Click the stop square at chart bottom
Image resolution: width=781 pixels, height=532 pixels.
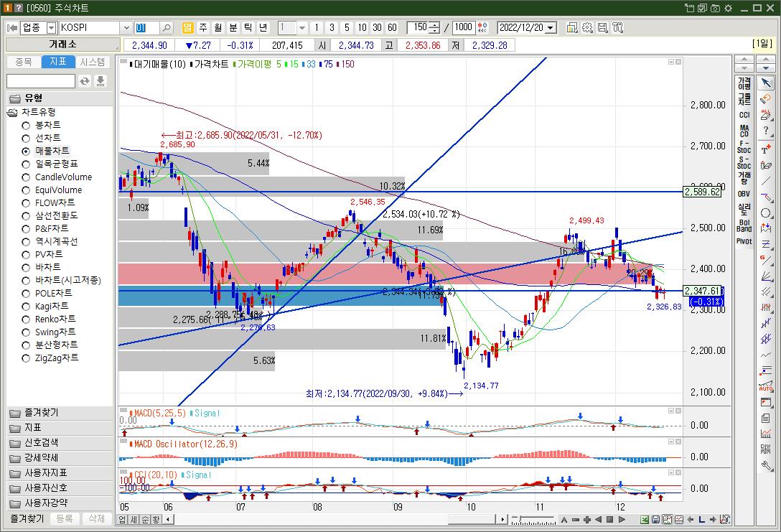[609, 520]
